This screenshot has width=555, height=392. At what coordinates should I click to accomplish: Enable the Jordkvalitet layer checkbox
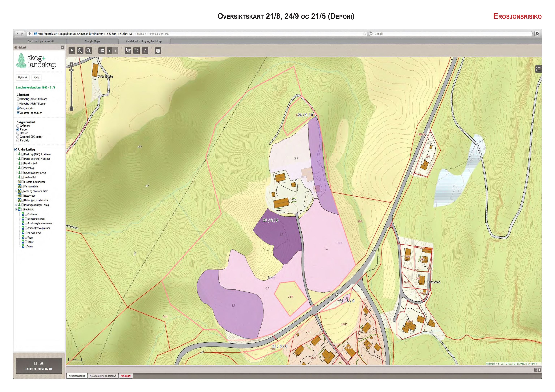[22, 177]
